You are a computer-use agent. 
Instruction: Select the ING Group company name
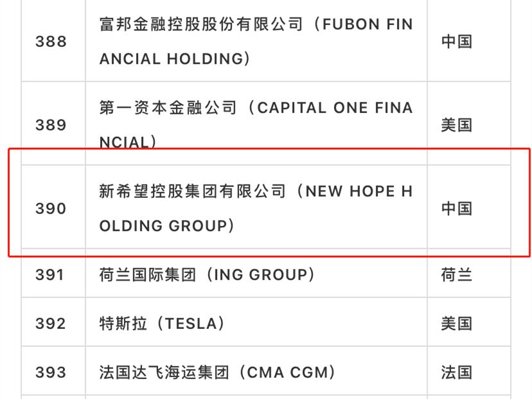[207, 274]
